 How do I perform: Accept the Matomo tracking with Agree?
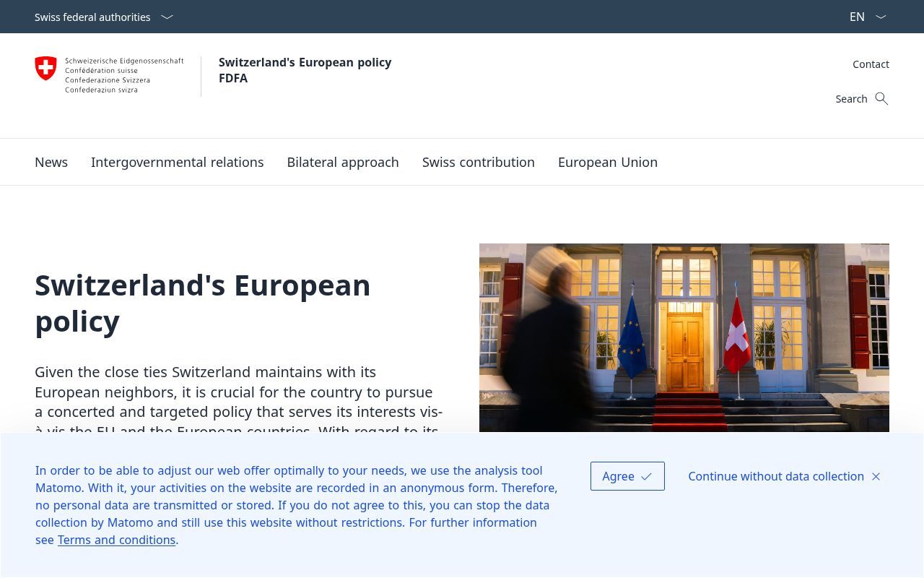click(x=627, y=476)
